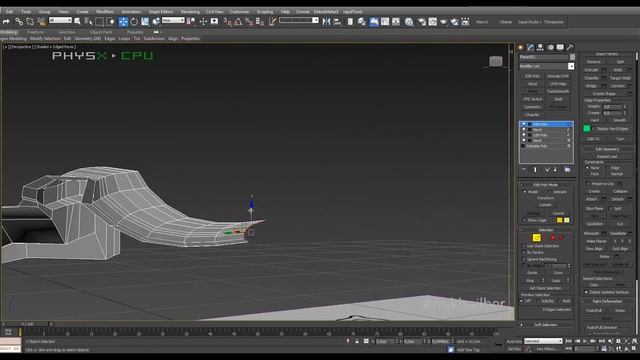Viewport: 640px width, 360px height.
Task: Open the Schematic View icon
Action: click(396, 22)
